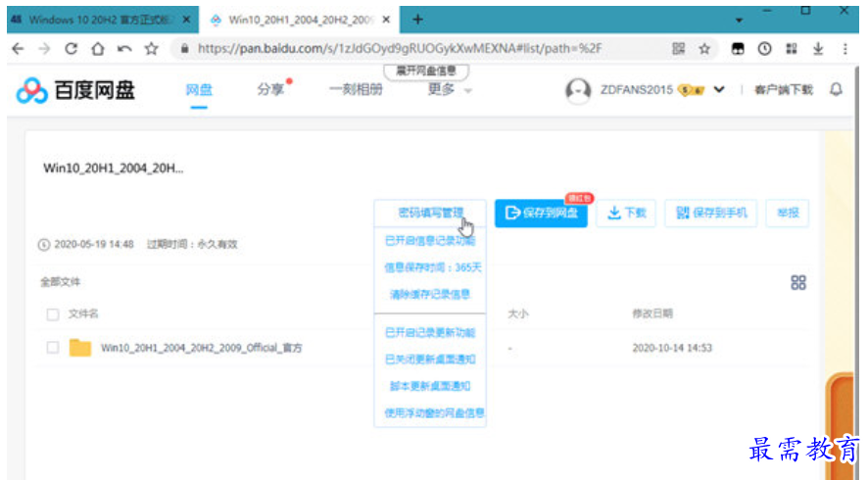The height and width of the screenshot is (480, 868).
Task: Open the browser home icon
Action: (x=97, y=49)
